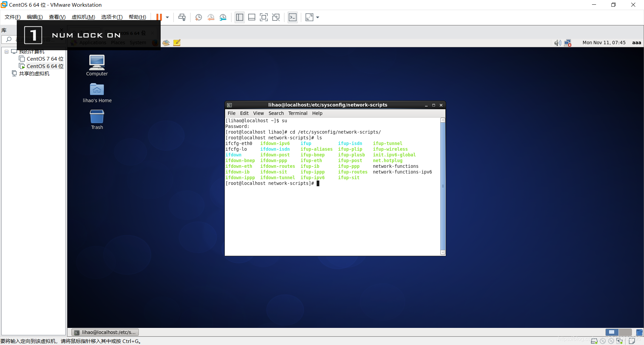Open the Computer desktop icon
The width and height of the screenshot is (644, 345).
click(97, 65)
